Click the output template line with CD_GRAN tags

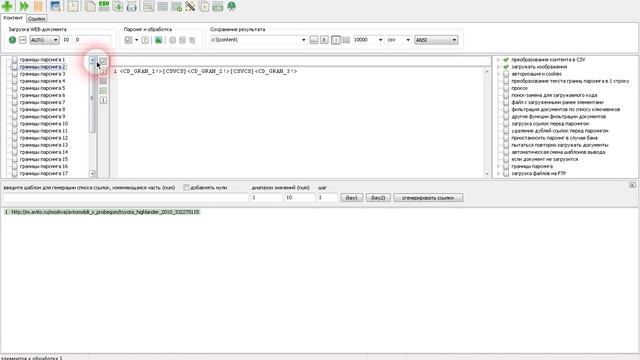(x=208, y=71)
